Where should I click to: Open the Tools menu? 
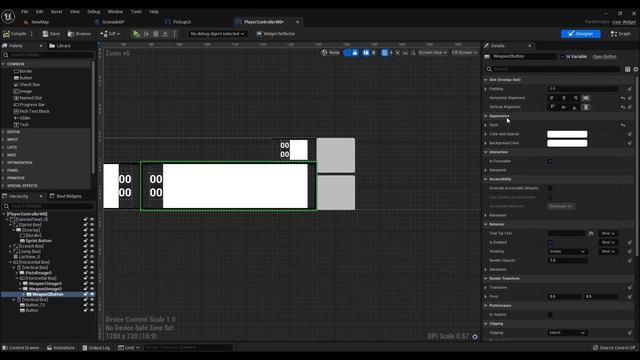click(x=136, y=12)
